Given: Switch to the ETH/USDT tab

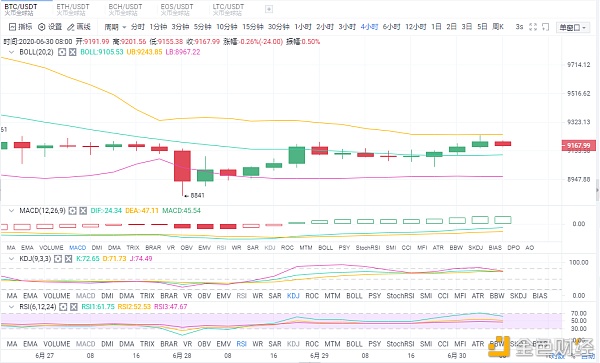Looking at the screenshot, I should pos(73,9).
